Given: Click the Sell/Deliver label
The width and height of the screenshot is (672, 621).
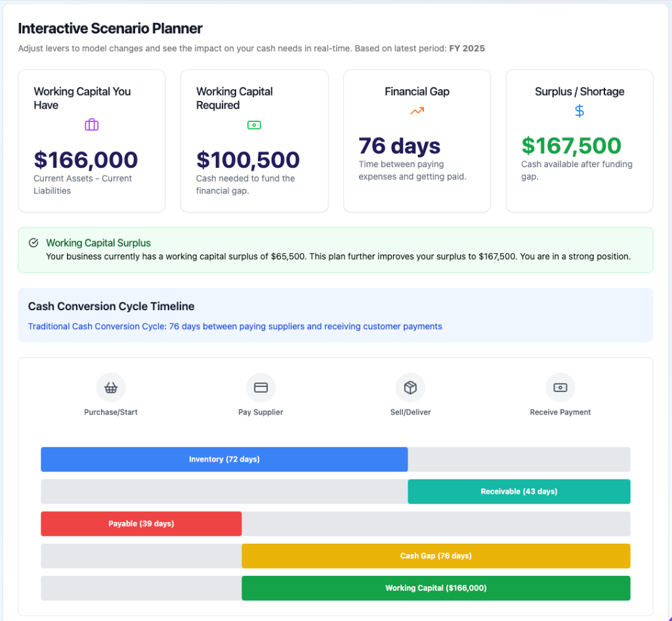Looking at the screenshot, I should tap(410, 412).
